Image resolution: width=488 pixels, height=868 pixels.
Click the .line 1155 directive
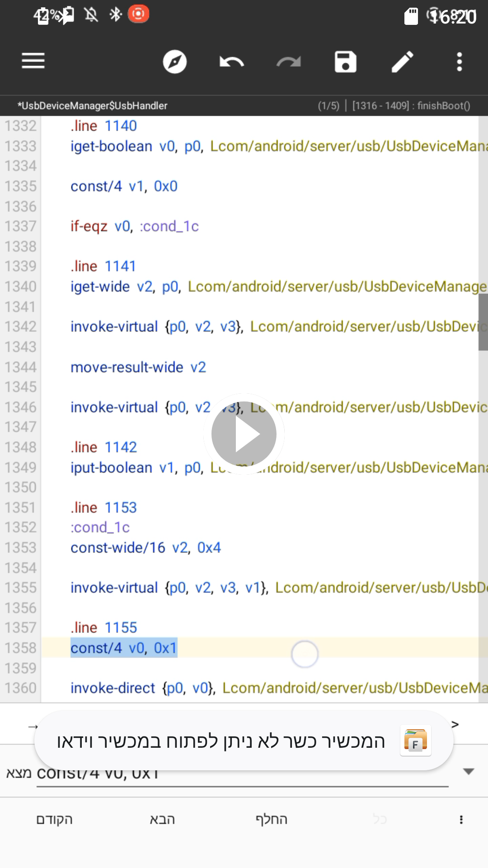103,627
